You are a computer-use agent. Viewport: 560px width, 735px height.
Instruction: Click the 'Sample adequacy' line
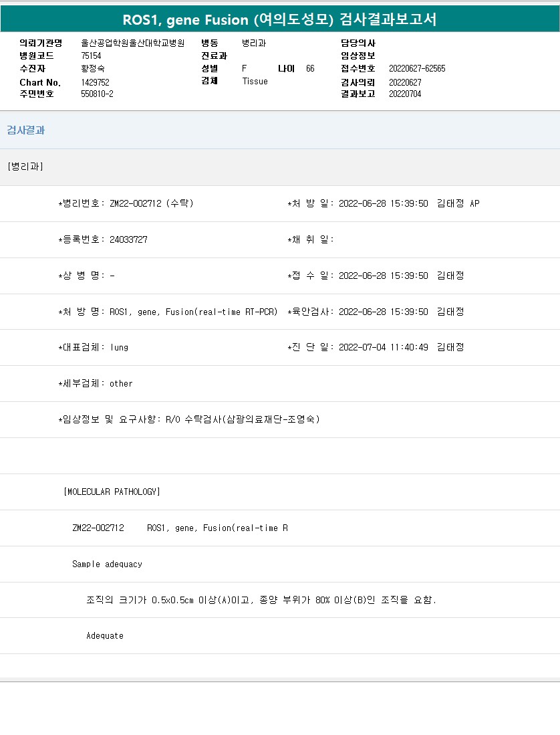tap(107, 564)
